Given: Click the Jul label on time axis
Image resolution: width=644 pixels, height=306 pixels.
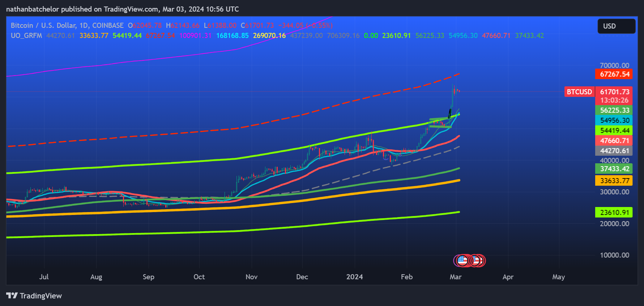Looking at the screenshot, I should 44,277.
